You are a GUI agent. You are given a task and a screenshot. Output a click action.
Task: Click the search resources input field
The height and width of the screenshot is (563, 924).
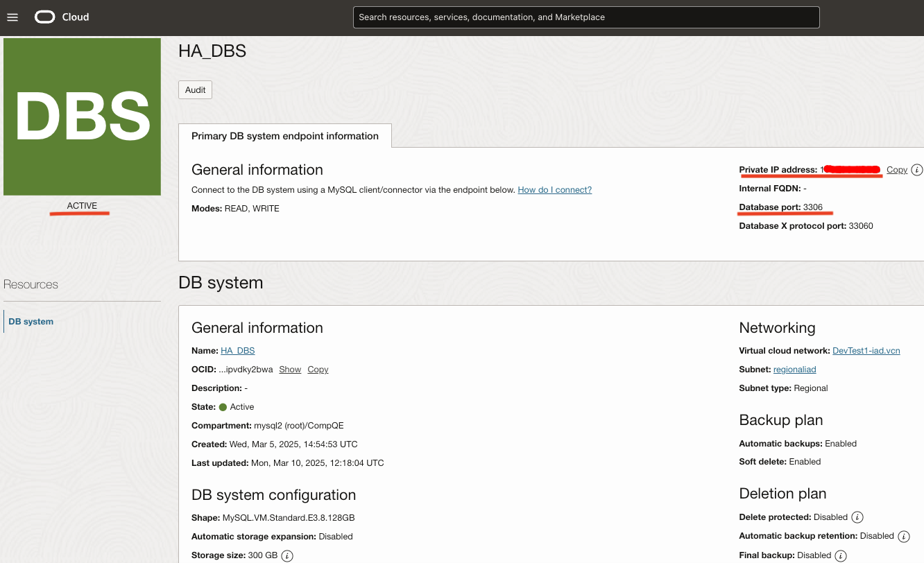(x=586, y=17)
